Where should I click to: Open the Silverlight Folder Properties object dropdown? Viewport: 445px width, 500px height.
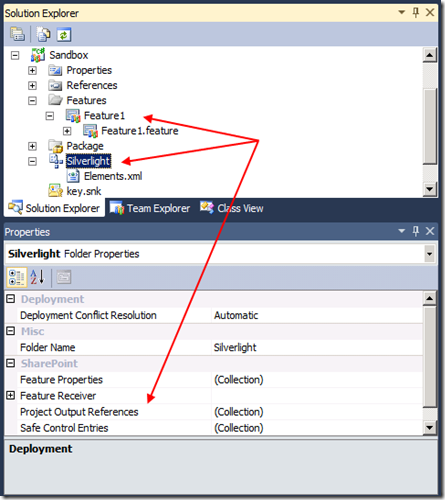(x=429, y=254)
